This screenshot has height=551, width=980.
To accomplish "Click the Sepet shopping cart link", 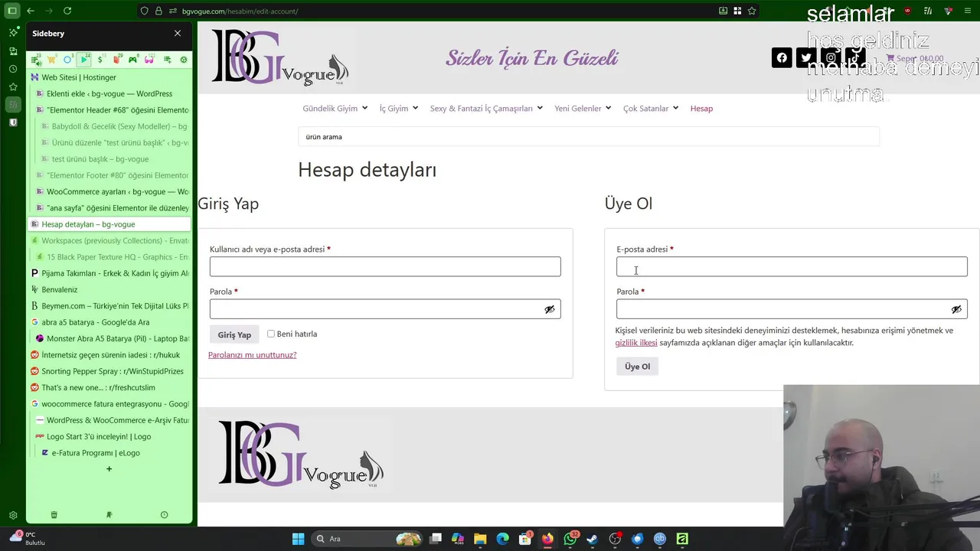I will [x=915, y=58].
